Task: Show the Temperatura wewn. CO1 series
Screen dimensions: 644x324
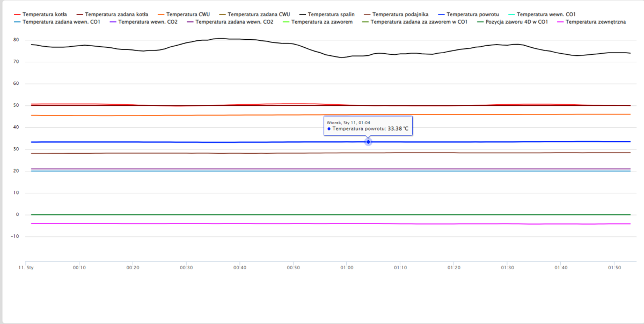Action: [x=547, y=13]
